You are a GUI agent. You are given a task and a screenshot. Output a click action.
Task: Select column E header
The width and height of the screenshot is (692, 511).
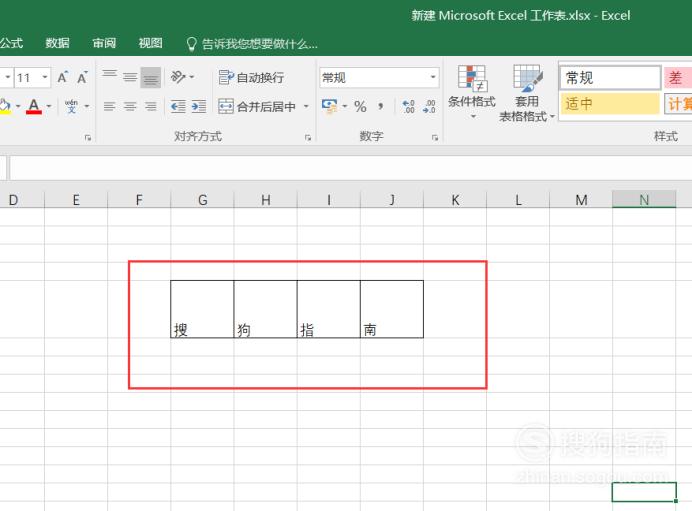pos(76,200)
